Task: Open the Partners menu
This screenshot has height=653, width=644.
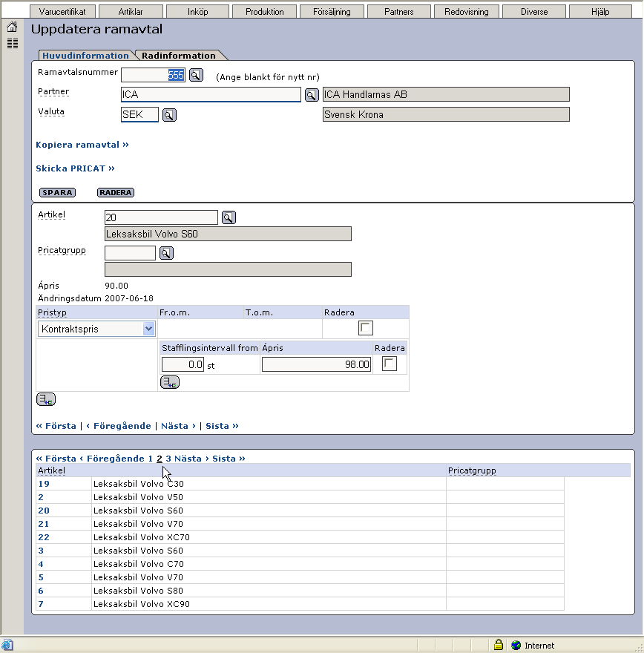Action: click(399, 12)
